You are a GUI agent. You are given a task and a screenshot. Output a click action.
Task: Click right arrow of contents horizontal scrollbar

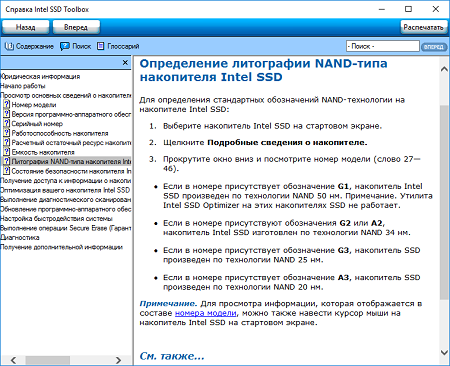tap(118, 360)
